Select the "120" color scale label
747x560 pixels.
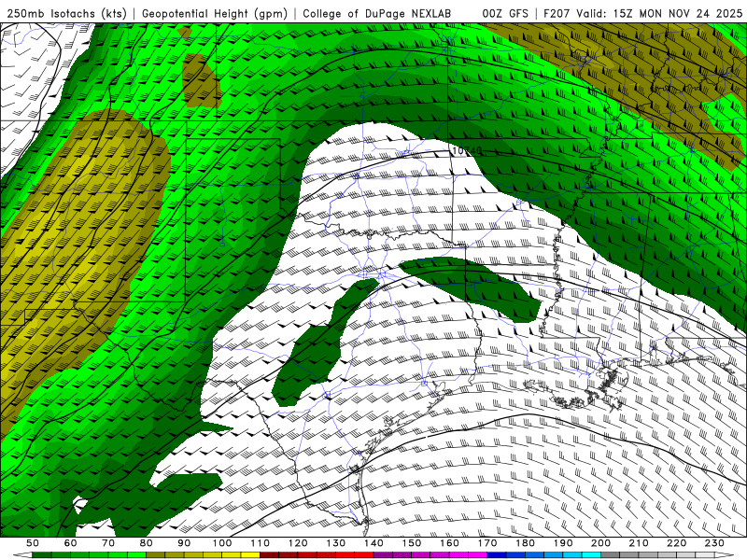[x=298, y=543]
